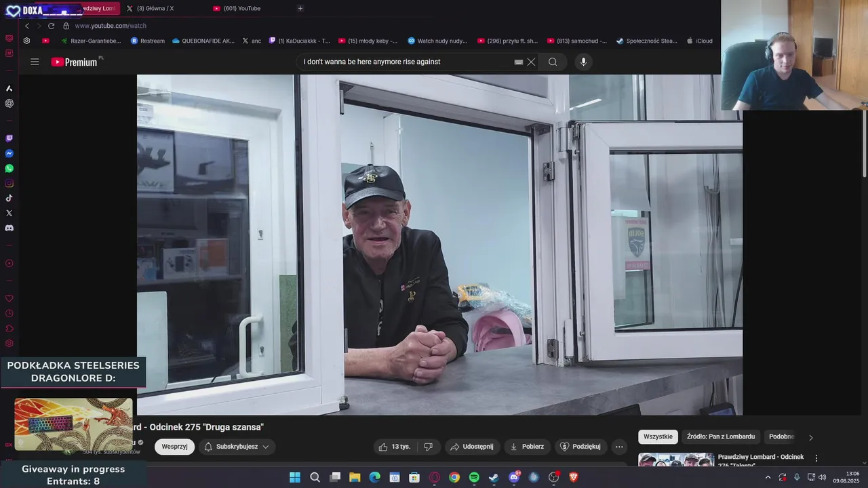Open WhatsApp in the Opera sidebar
The width and height of the screenshot is (868, 488).
(9, 168)
